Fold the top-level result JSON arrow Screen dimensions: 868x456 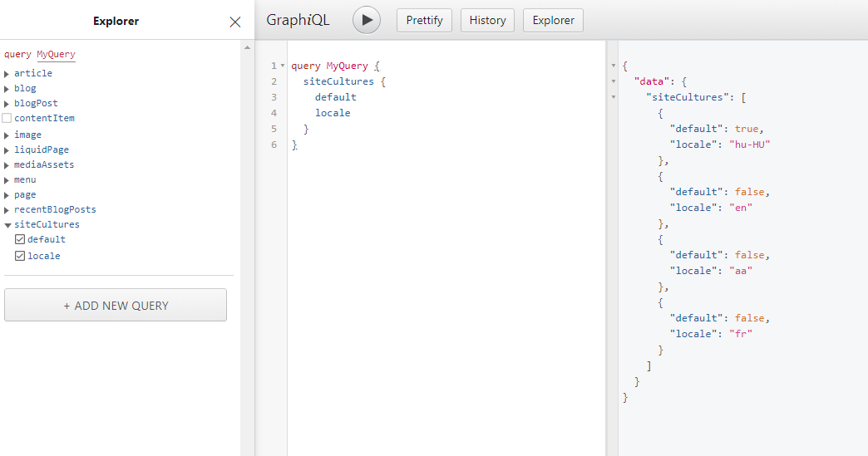tap(614, 66)
